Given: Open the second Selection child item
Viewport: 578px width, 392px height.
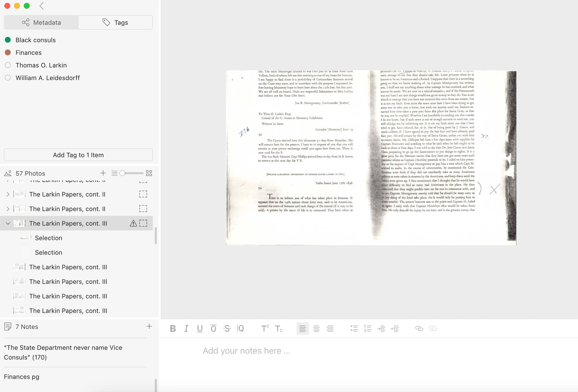Looking at the screenshot, I should click(48, 252).
